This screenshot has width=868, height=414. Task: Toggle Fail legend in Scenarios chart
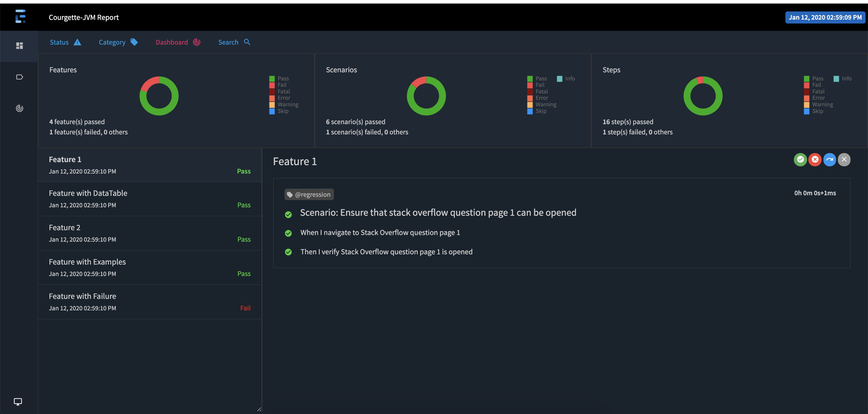click(x=539, y=85)
